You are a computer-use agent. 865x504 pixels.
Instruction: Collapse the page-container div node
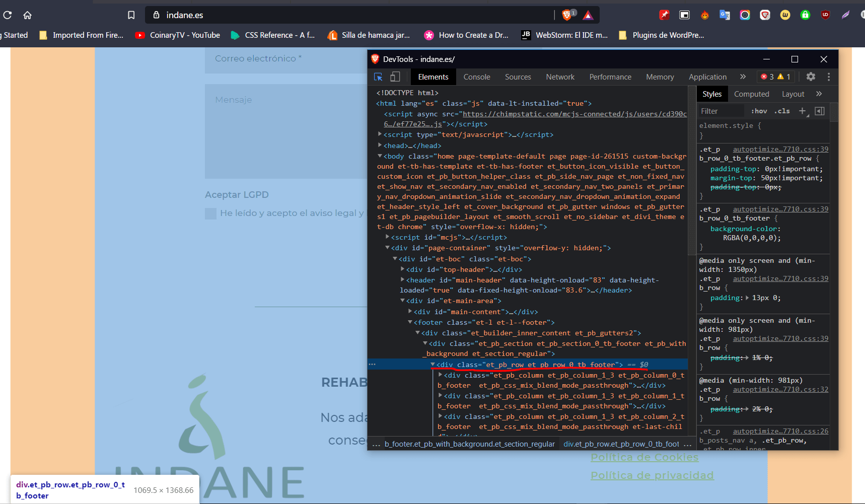[x=388, y=247]
